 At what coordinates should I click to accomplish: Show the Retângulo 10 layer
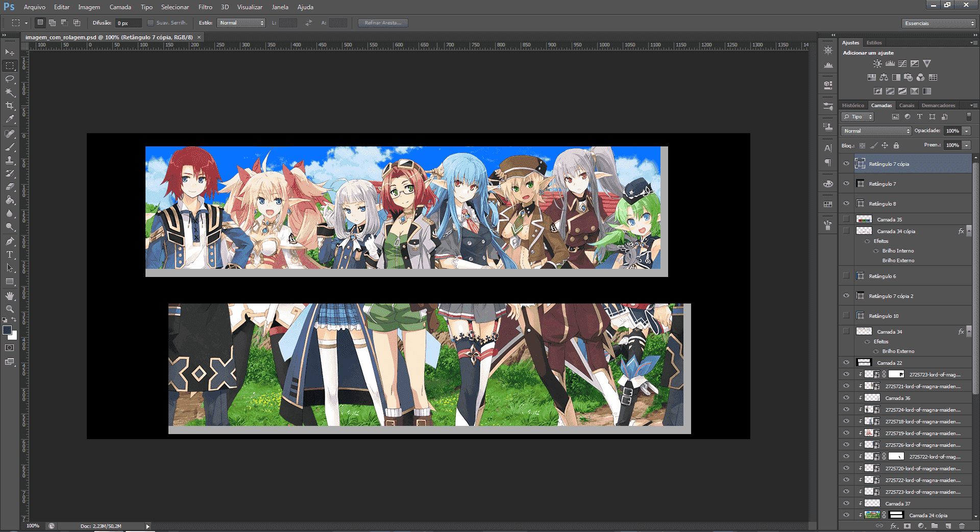[846, 316]
